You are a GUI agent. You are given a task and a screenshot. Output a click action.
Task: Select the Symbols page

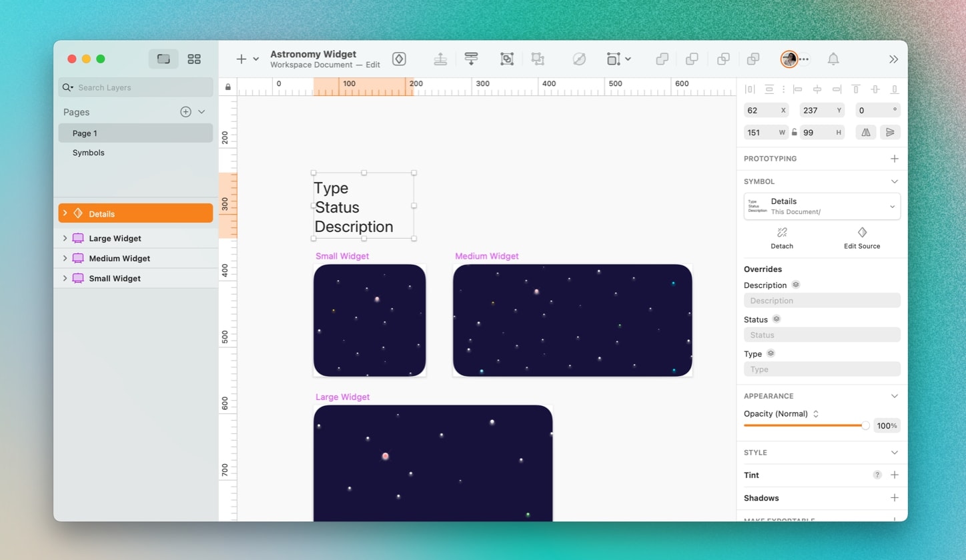(x=89, y=153)
